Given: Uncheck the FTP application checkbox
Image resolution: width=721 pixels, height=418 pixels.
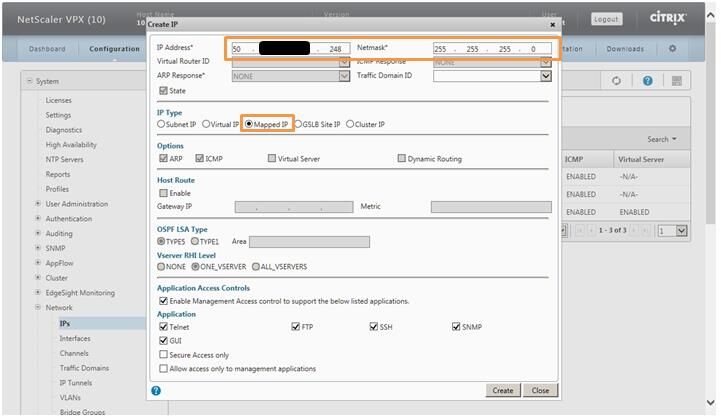Looking at the screenshot, I should (296, 326).
